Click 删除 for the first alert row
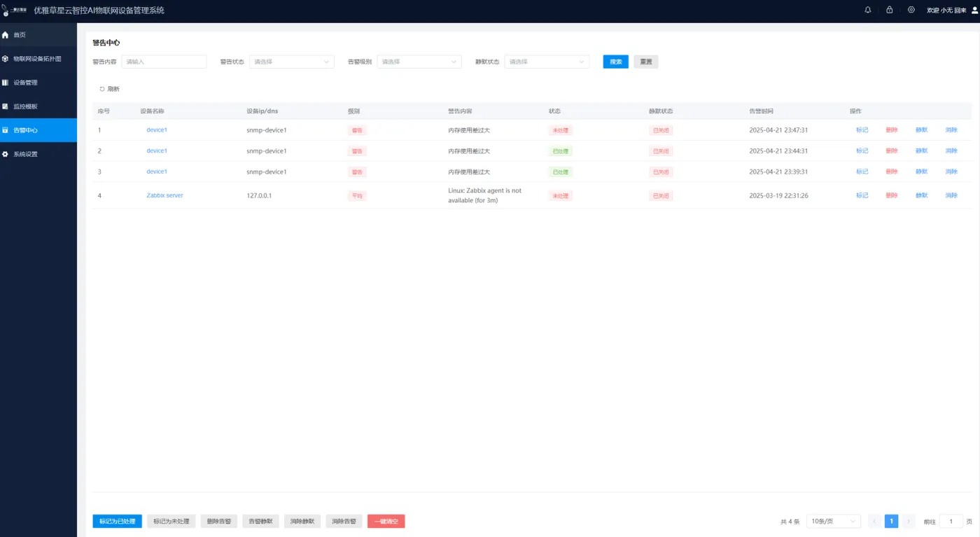Viewport: 980px width, 537px height. [x=892, y=130]
